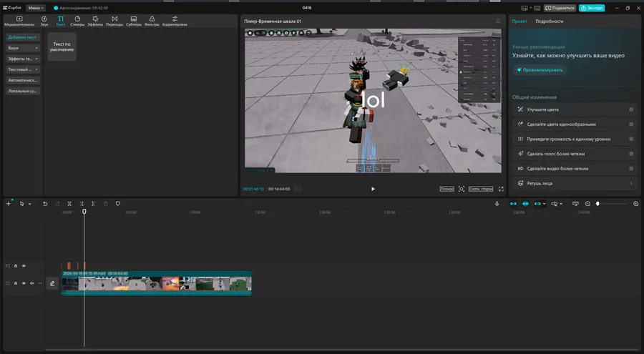Click the player screenshot focus icon
The height and width of the screenshot is (354, 644).
coord(462,189)
